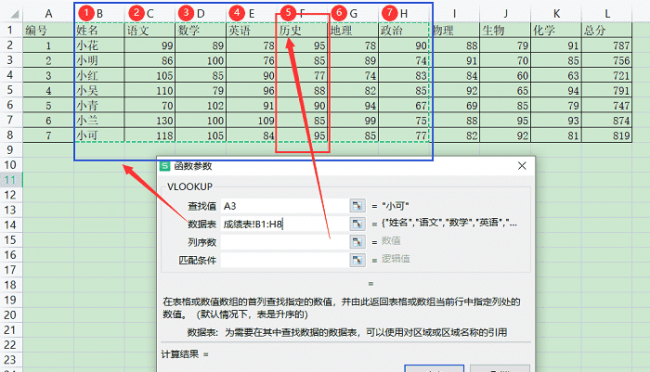Click total score cell 791

pyautogui.click(x=607, y=90)
